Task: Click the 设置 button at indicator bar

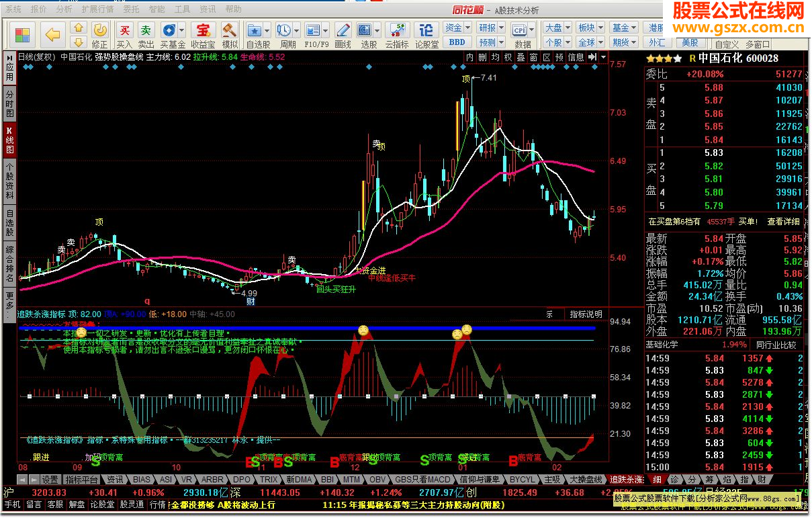Action: [x=50, y=480]
